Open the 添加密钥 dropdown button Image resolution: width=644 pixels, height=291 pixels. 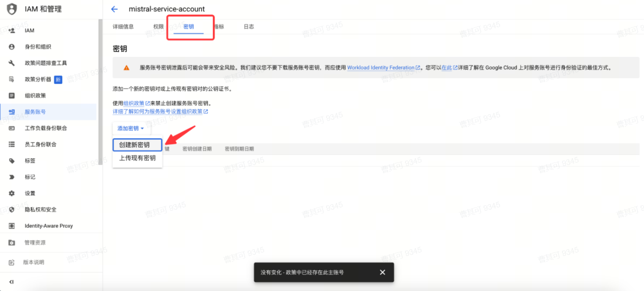(131, 129)
